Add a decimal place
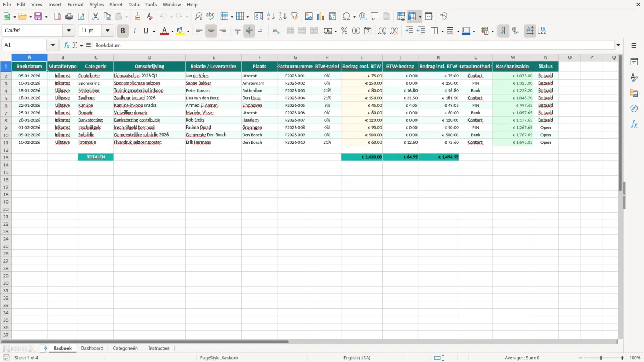Image resolution: width=644 pixels, height=362 pixels. [383, 31]
